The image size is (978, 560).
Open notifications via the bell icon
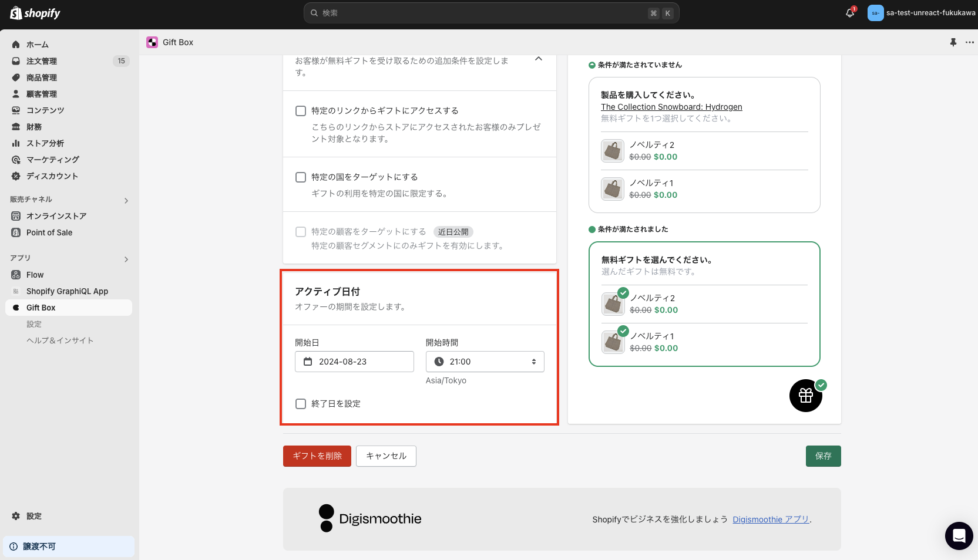click(849, 12)
